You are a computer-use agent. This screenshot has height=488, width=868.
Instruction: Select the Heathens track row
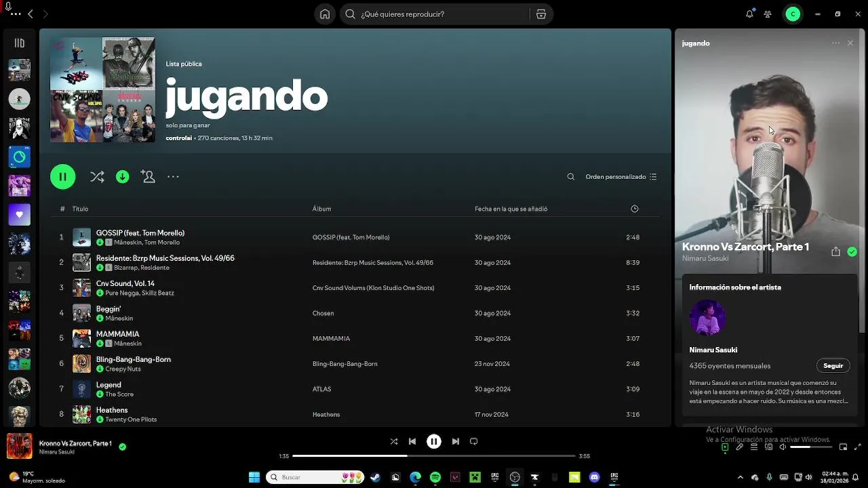[x=355, y=414]
